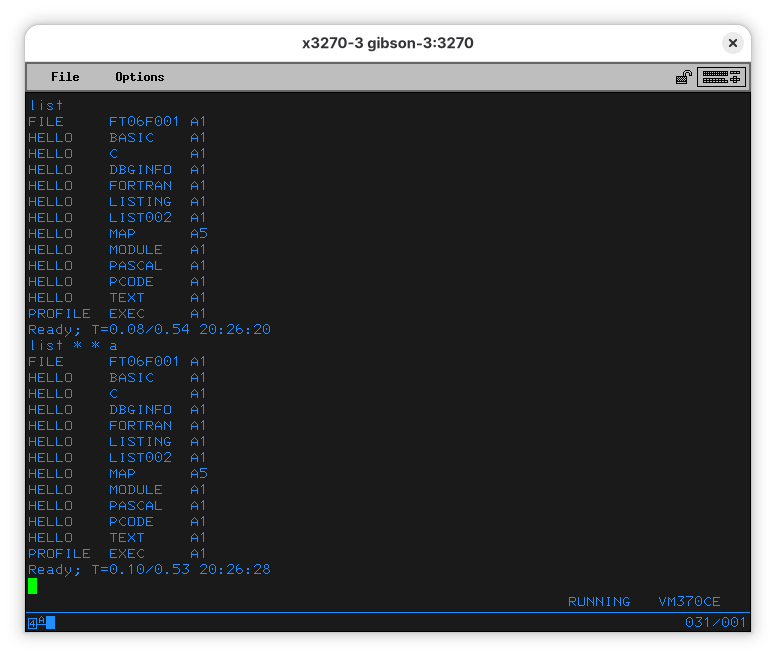Click the Ready line timestamped 20:26:28

click(x=149, y=569)
